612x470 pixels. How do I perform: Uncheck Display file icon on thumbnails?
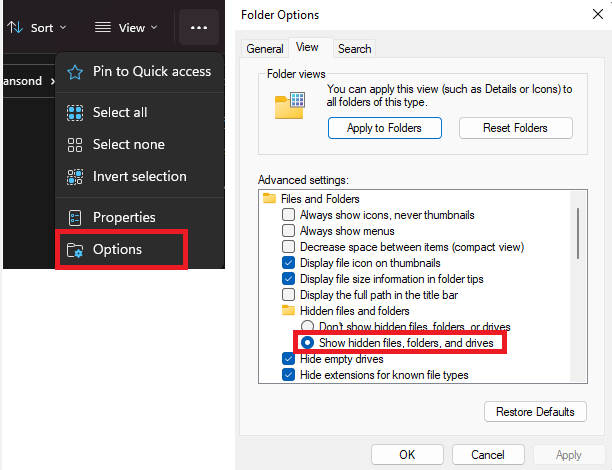click(x=288, y=262)
